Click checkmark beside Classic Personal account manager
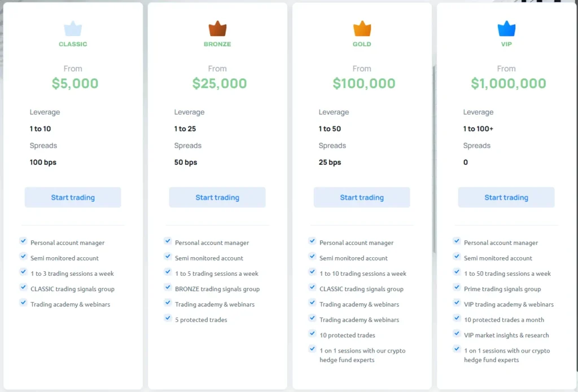This screenshot has height=392, width=578. click(x=23, y=241)
